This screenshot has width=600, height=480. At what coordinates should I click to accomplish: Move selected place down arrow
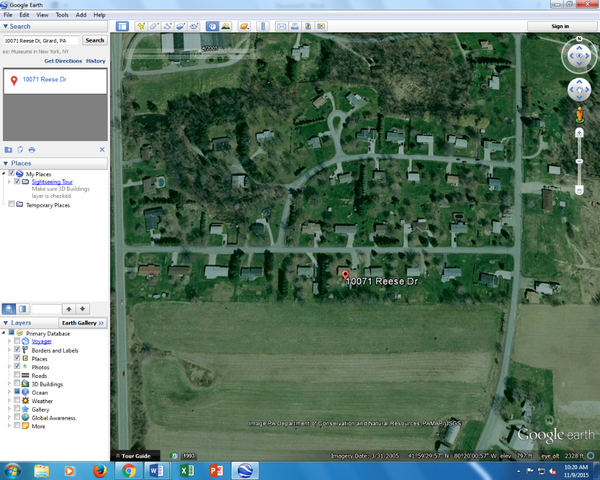[x=82, y=309]
